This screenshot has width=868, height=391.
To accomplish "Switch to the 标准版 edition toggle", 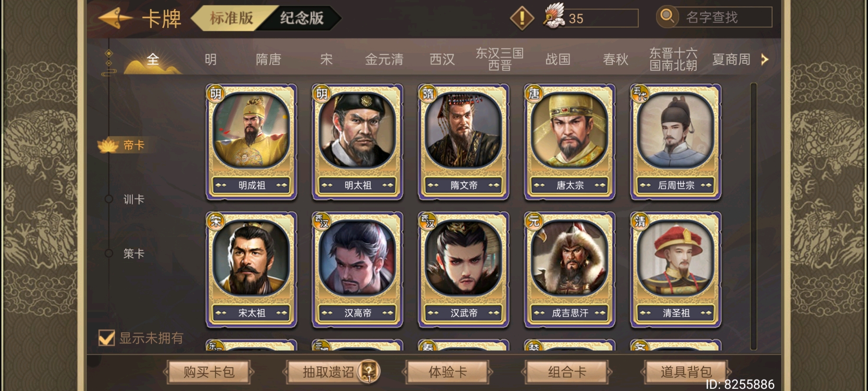I will pyautogui.click(x=231, y=18).
